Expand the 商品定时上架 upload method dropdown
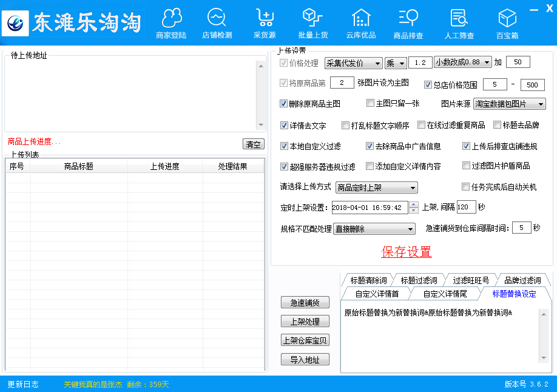 [x=377, y=188]
